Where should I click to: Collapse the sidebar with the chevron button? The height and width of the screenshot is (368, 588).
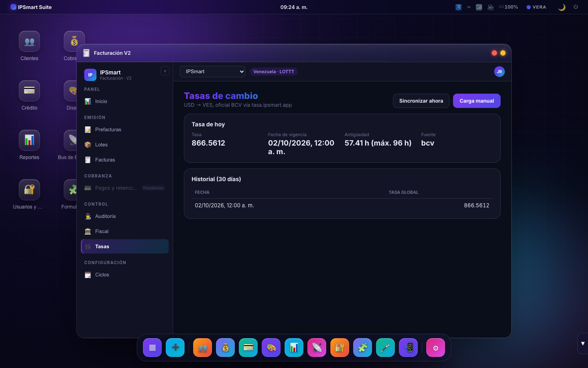[165, 71]
